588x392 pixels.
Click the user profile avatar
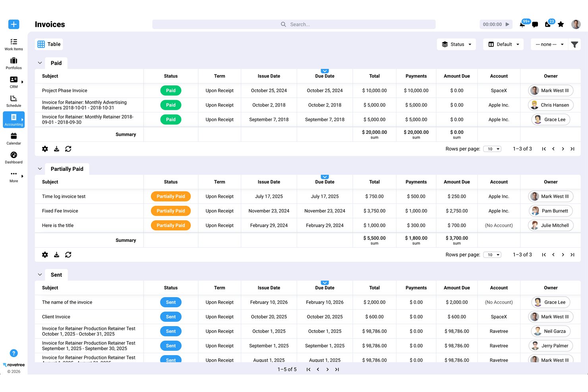pyautogui.click(x=576, y=24)
